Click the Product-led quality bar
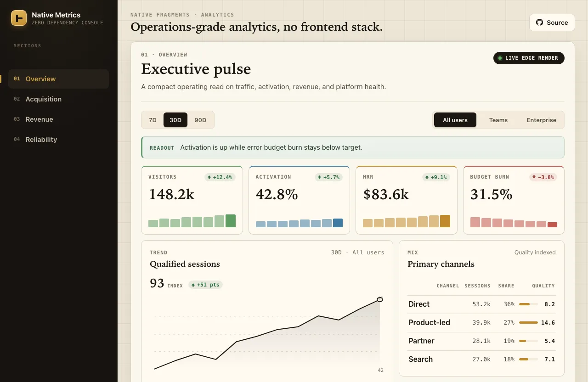 [528, 322]
